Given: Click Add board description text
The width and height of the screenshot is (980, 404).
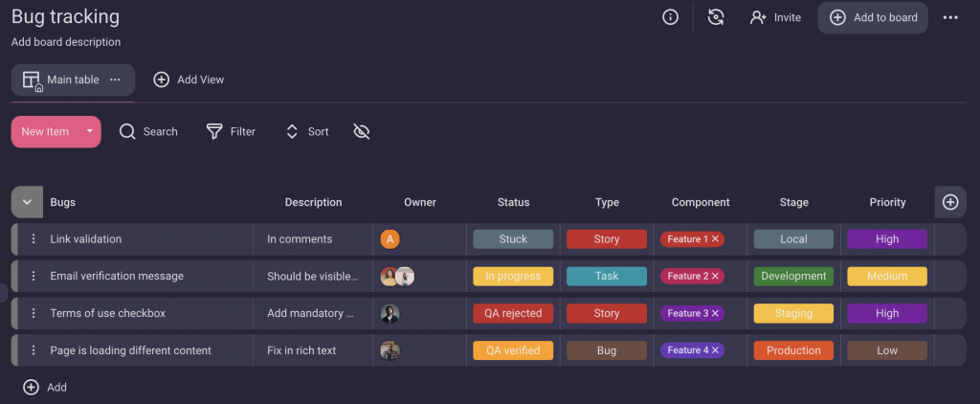Looking at the screenshot, I should (x=66, y=42).
